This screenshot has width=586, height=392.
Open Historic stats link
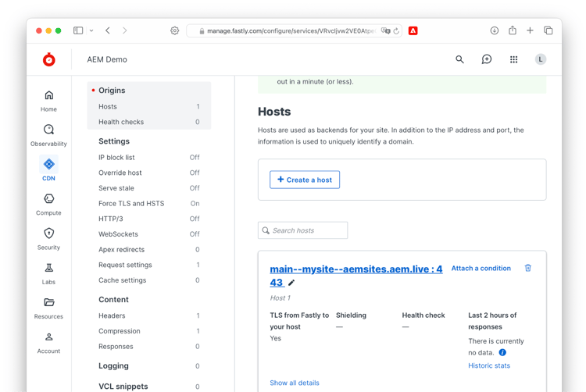coord(489,365)
